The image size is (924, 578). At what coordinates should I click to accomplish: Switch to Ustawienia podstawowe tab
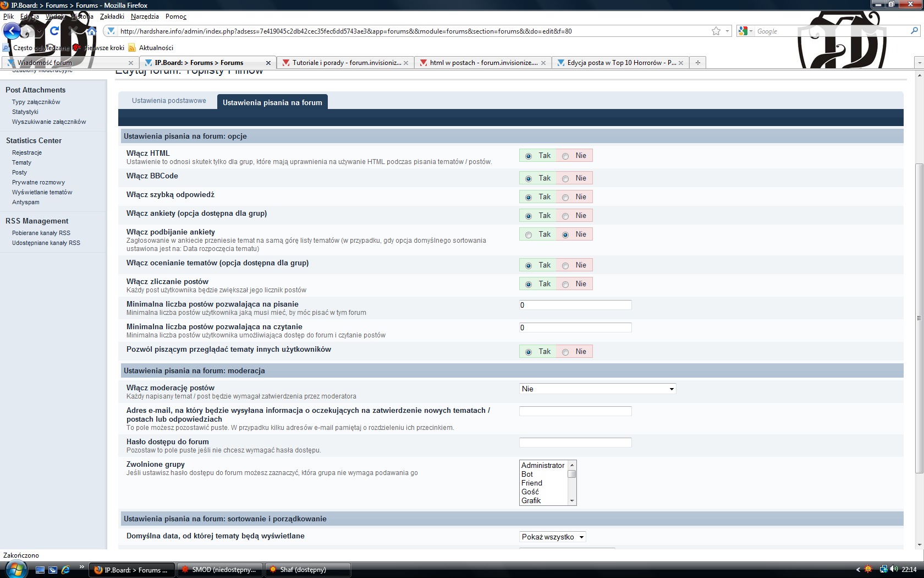(169, 101)
